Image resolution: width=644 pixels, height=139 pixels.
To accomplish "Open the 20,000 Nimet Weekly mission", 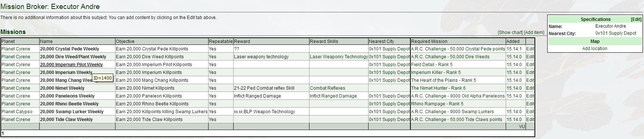I will 62,88.
